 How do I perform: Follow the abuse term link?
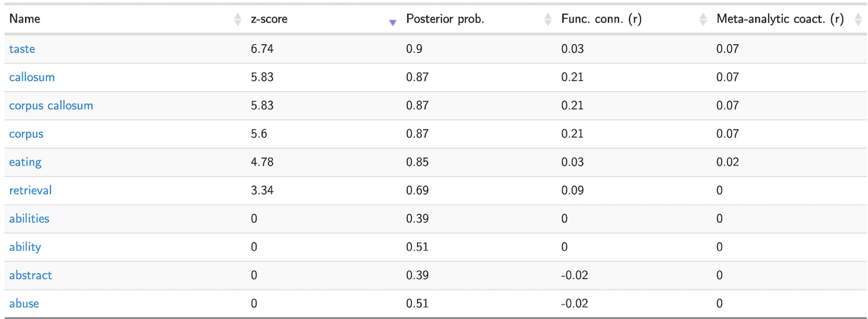(24, 303)
